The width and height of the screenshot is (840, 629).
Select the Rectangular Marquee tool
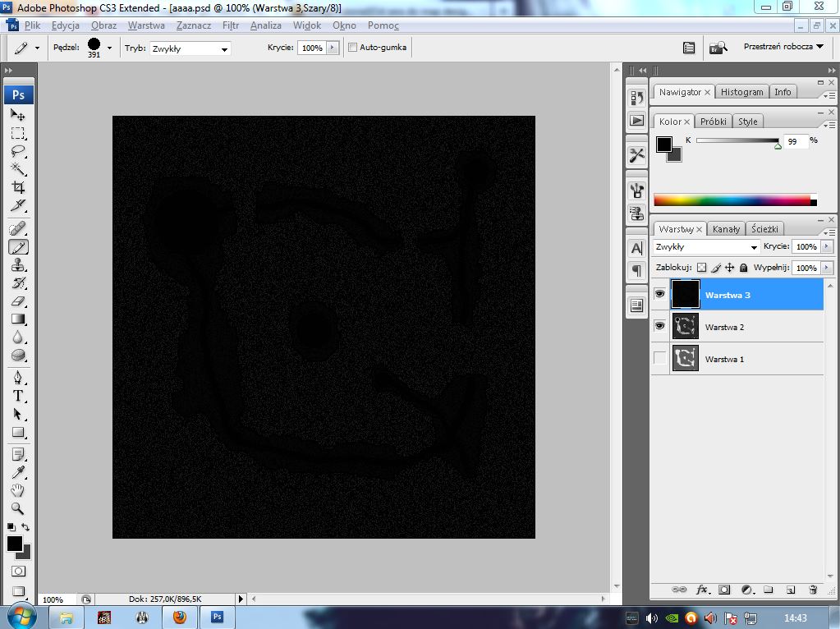[18, 133]
